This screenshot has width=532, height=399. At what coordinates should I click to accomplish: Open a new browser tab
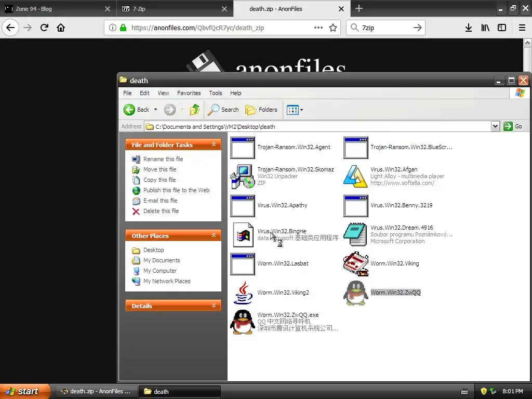pos(358,8)
